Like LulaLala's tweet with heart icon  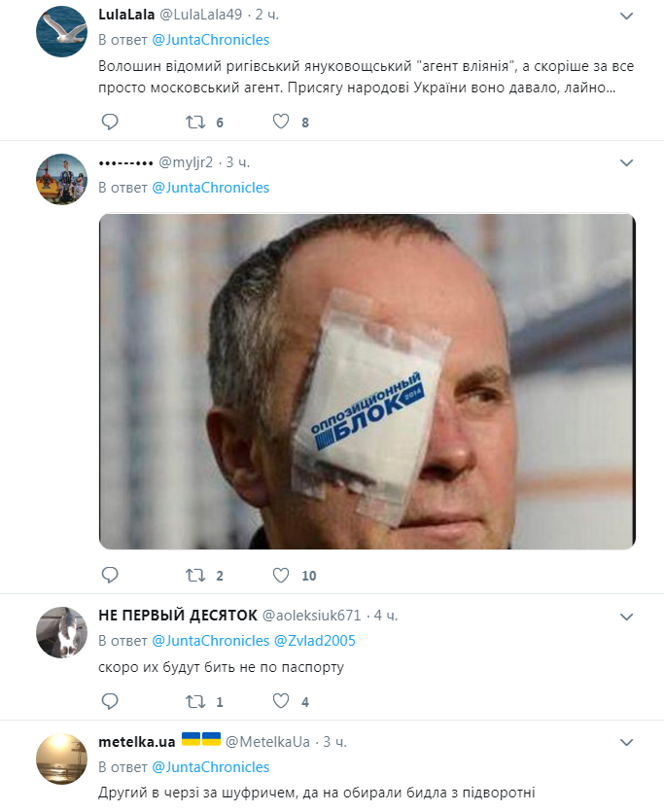(281, 123)
